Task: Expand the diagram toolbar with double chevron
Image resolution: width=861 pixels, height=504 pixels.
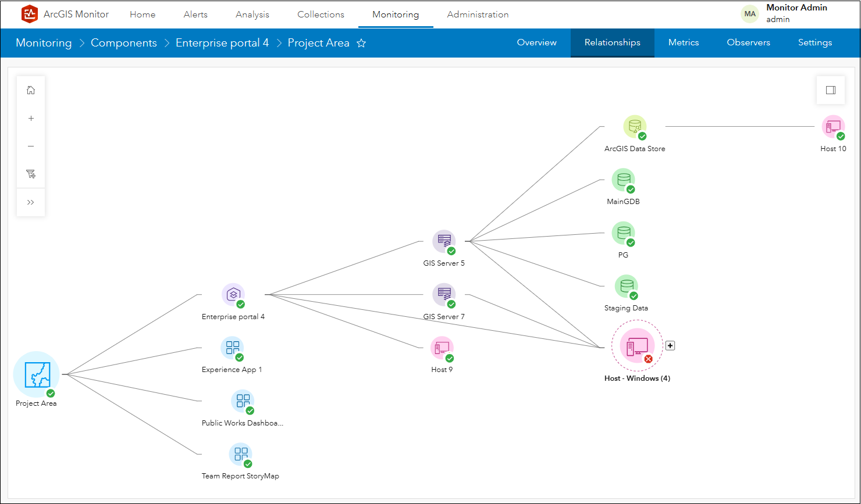Action: point(31,202)
